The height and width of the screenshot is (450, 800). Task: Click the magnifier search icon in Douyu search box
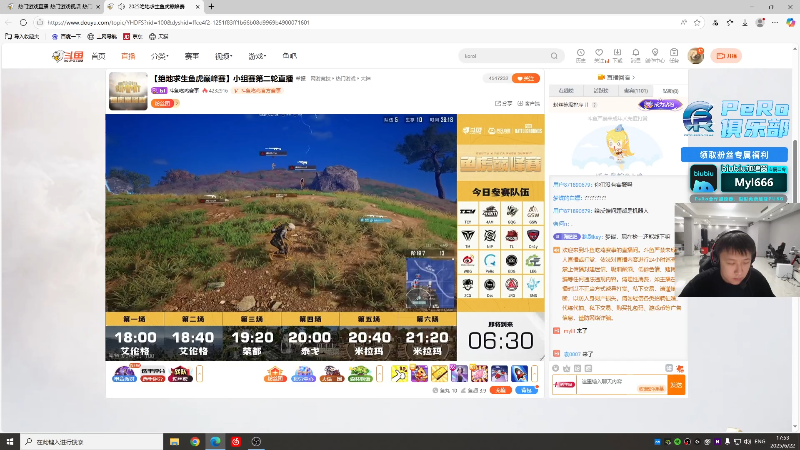[554, 56]
